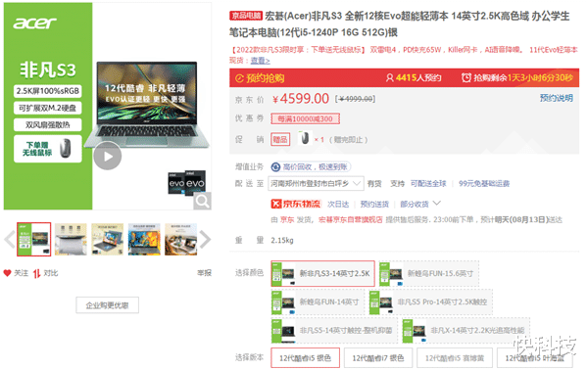588x370 pixels.
Task: Select the 新非凡S3-14英寸2.5K option
Action: (x=322, y=274)
